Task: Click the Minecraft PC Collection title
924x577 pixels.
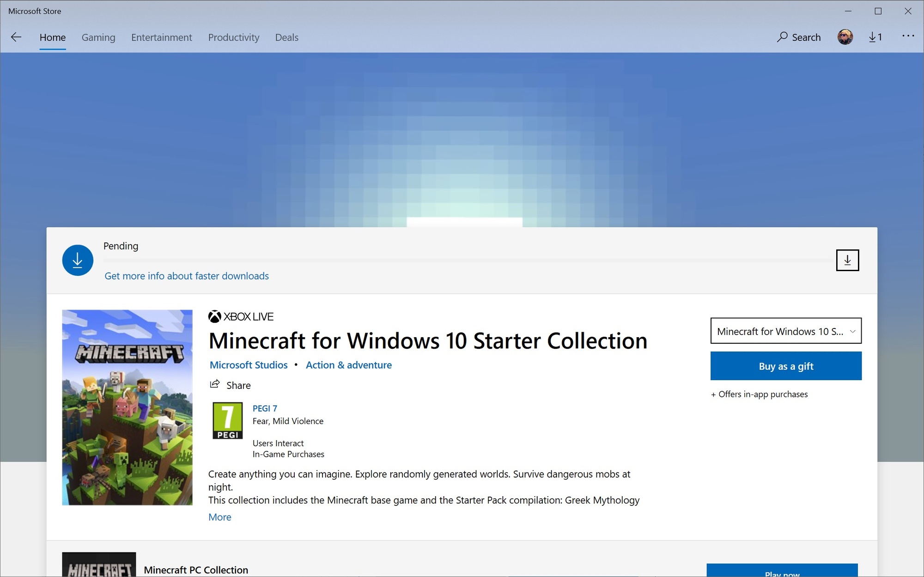Action: pos(196,570)
